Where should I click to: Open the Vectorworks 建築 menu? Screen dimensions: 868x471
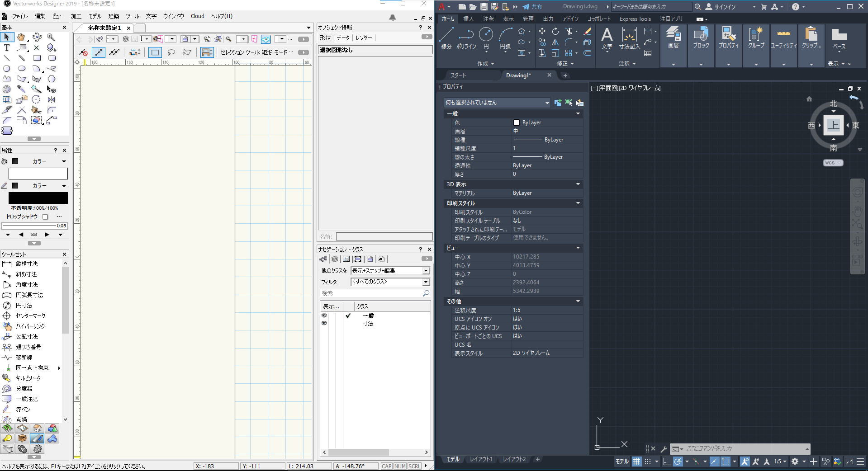114,16
